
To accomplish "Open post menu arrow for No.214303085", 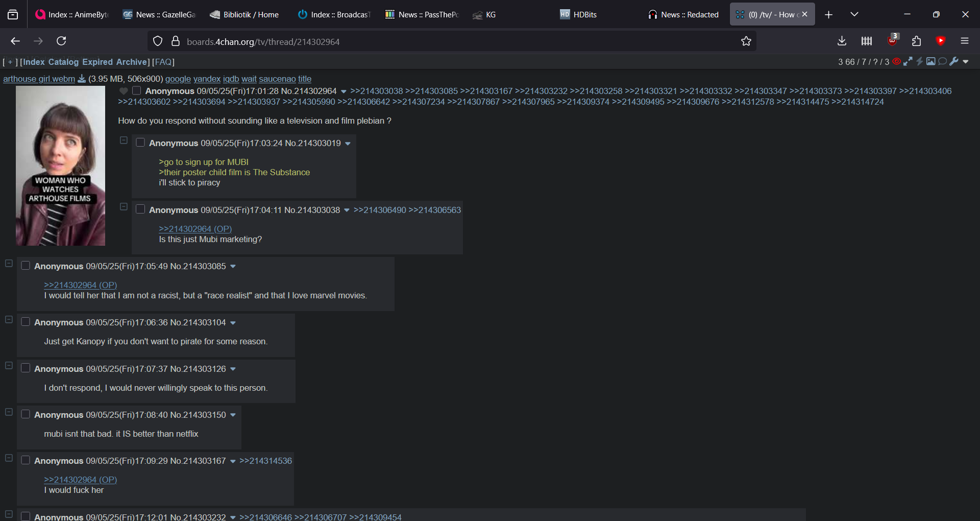I will tap(233, 267).
